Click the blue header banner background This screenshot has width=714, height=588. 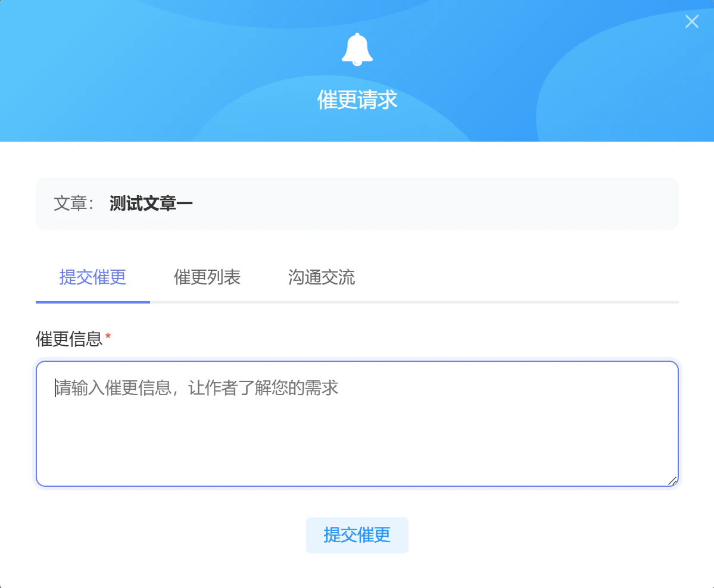pyautogui.click(x=136, y=68)
